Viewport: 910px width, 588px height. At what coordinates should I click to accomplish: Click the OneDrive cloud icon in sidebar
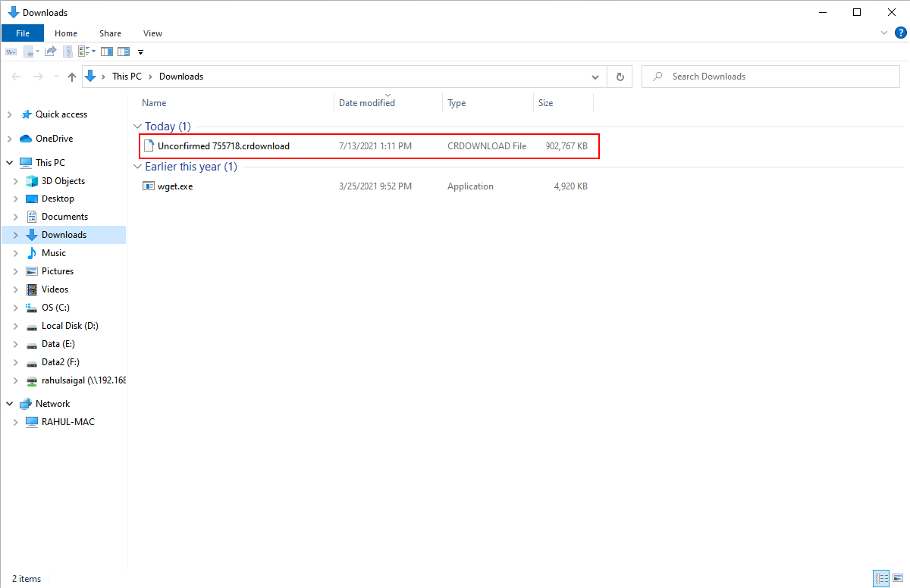pyautogui.click(x=26, y=139)
